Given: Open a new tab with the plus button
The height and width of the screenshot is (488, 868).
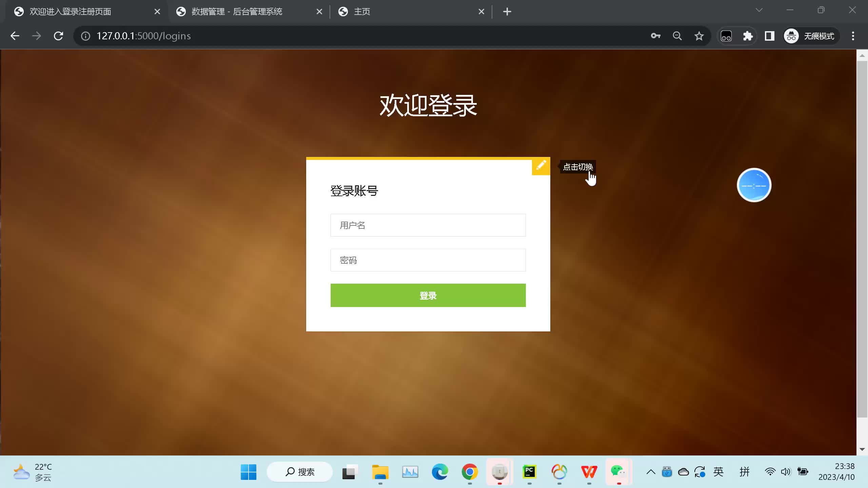Looking at the screenshot, I should pyautogui.click(x=507, y=11).
